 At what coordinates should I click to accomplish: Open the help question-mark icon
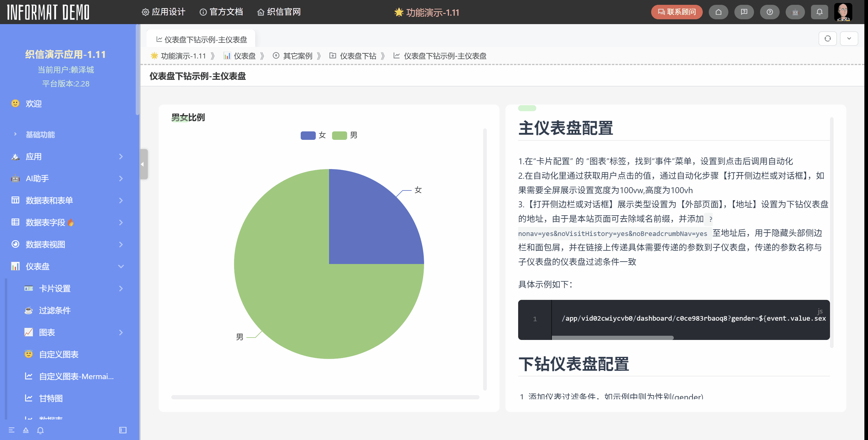769,12
